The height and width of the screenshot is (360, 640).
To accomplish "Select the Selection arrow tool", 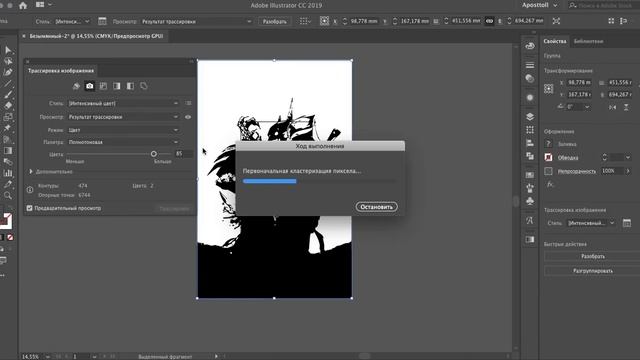I will [8, 50].
